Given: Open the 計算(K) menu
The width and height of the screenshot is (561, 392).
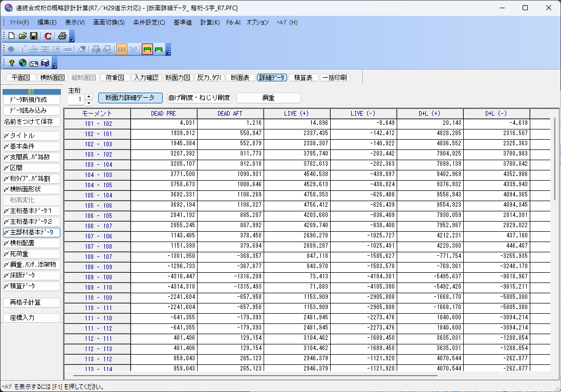Looking at the screenshot, I should point(210,22).
